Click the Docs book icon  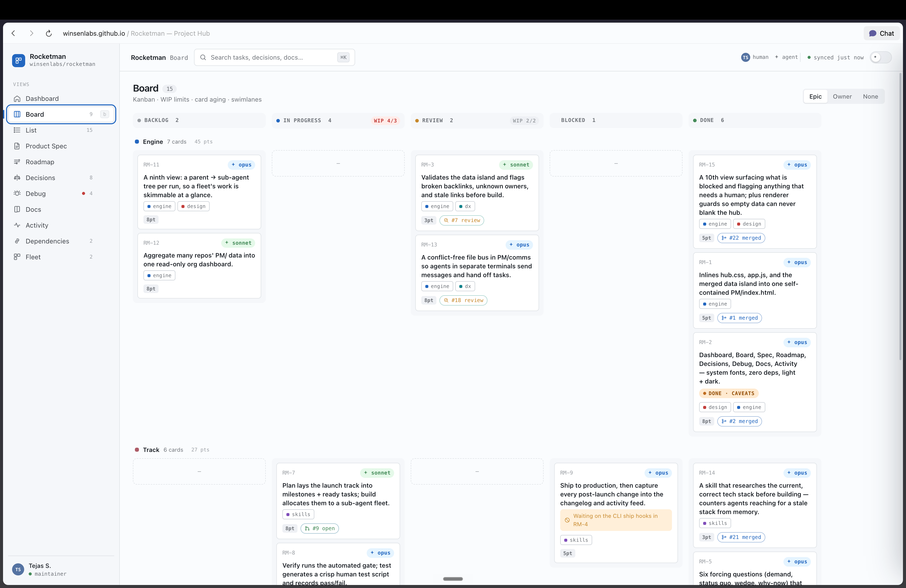[17, 209]
